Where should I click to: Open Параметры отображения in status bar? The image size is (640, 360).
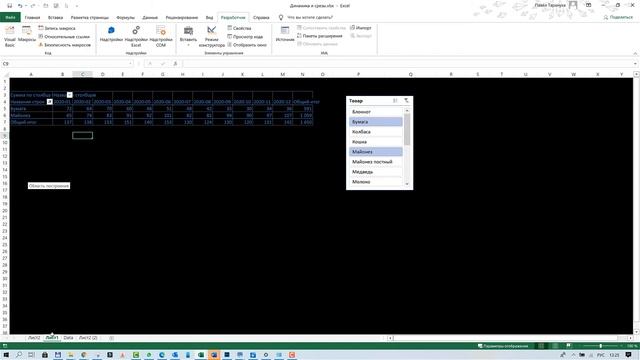pyautogui.click(x=503, y=346)
